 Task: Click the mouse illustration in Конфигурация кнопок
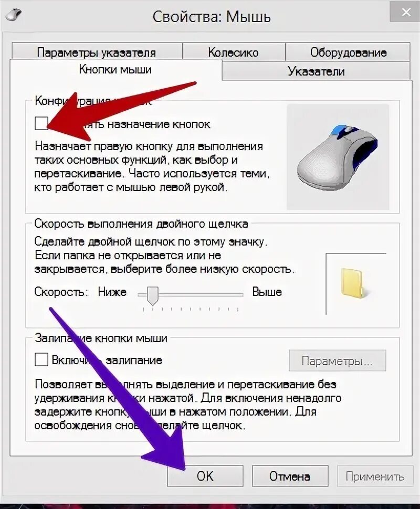pos(338,157)
